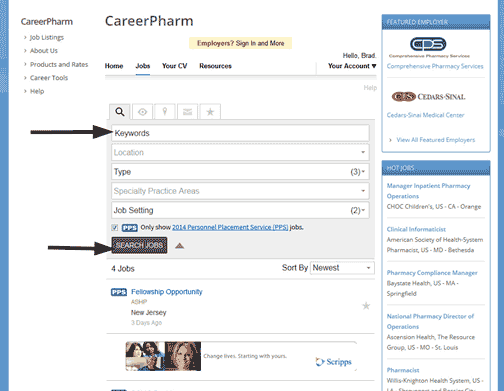Image resolution: width=504 pixels, height=391 pixels.
Task: Click the Scripps banner advertisement
Action: [241, 356]
